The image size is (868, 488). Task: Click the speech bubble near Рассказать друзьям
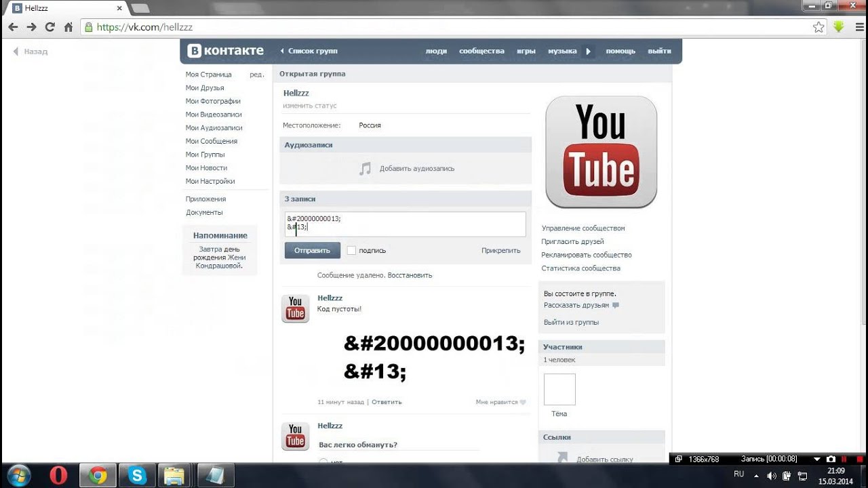tap(616, 306)
